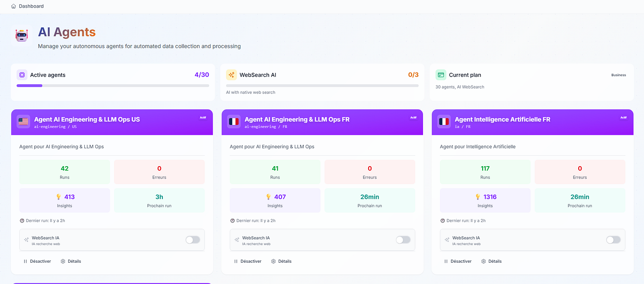Click WebSearch IA sparkle icon in LLM Ops FR card
644x284 pixels.
pos(237,240)
